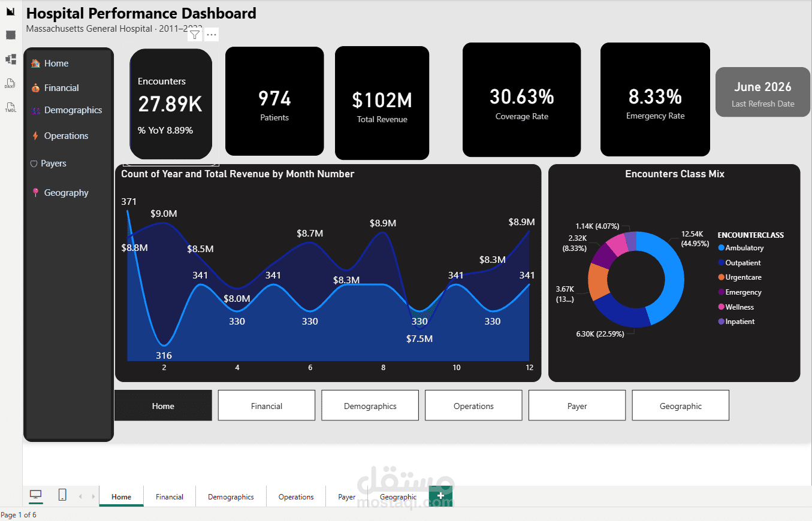Open DAX query view icon

coord(10,83)
